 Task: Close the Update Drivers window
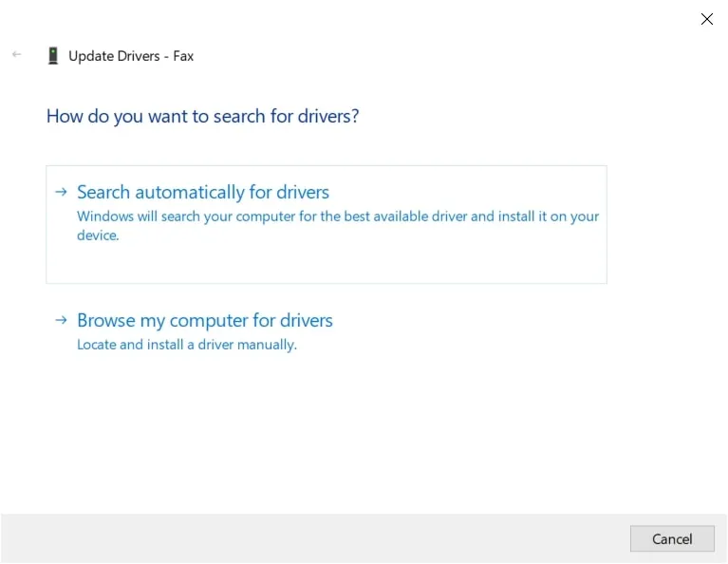click(706, 19)
